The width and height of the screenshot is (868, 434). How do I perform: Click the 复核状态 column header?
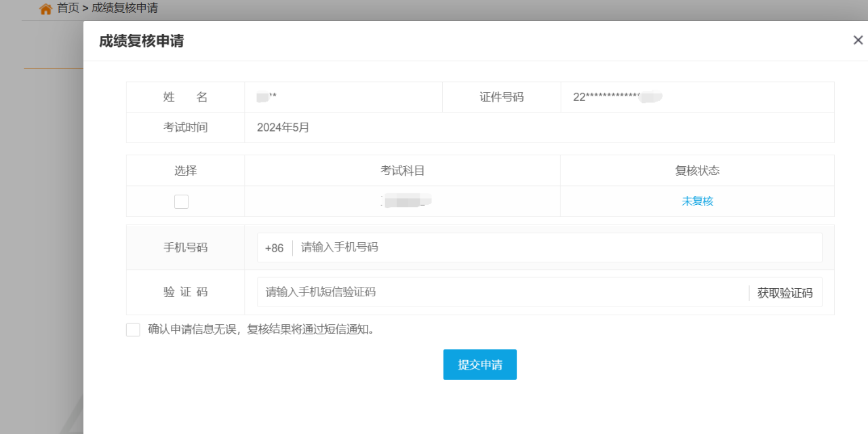click(x=697, y=171)
